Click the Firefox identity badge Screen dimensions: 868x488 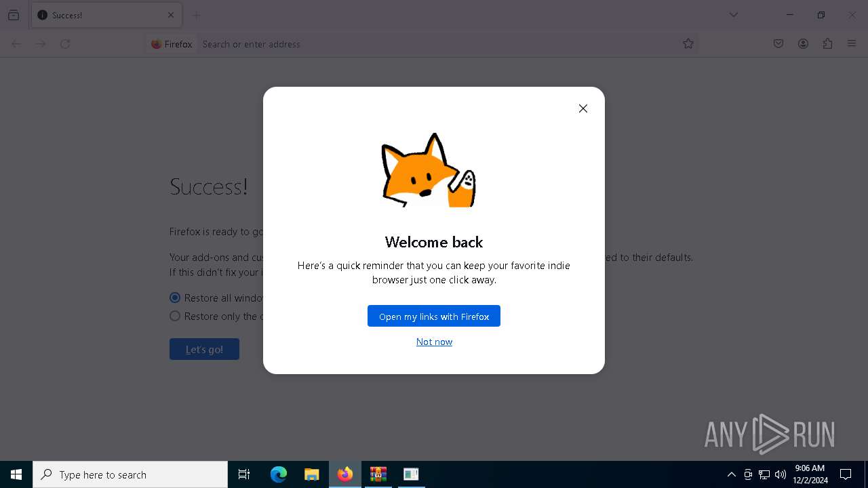click(x=172, y=44)
